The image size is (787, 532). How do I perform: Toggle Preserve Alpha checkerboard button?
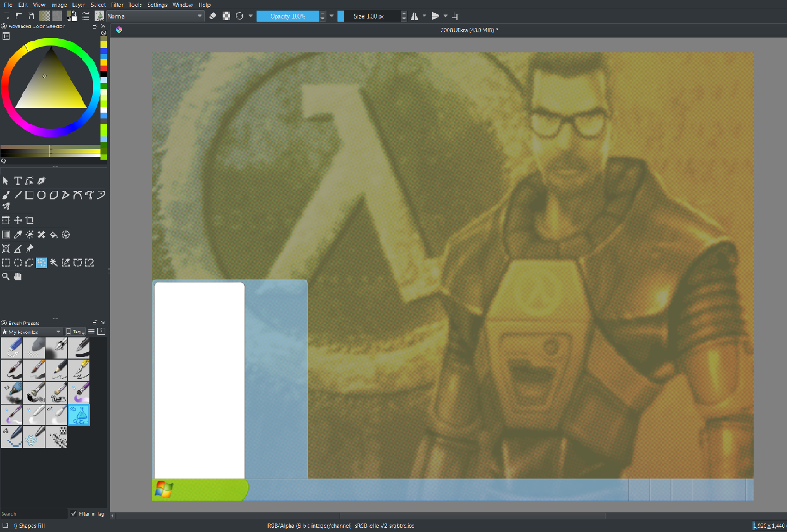click(226, 16)
